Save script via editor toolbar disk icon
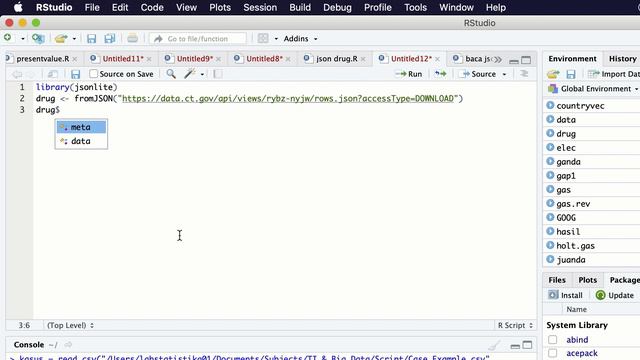Image resolution: width=640 pixels, height=360 pixels. 76,74
